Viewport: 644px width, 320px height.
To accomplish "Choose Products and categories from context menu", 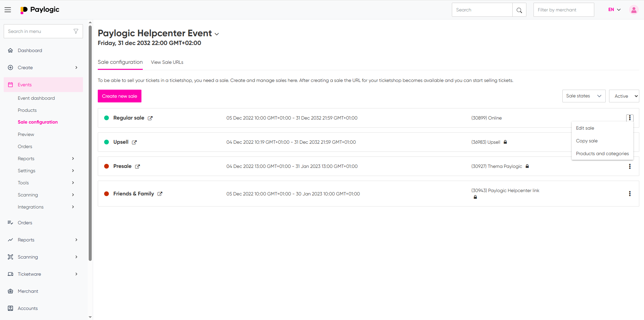I will (x=602, y=153).
